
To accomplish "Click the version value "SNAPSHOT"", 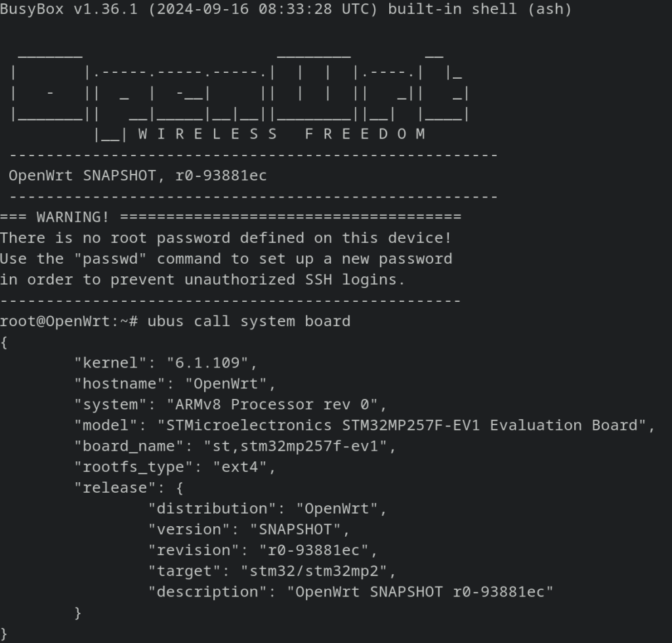I will (295, 529).
